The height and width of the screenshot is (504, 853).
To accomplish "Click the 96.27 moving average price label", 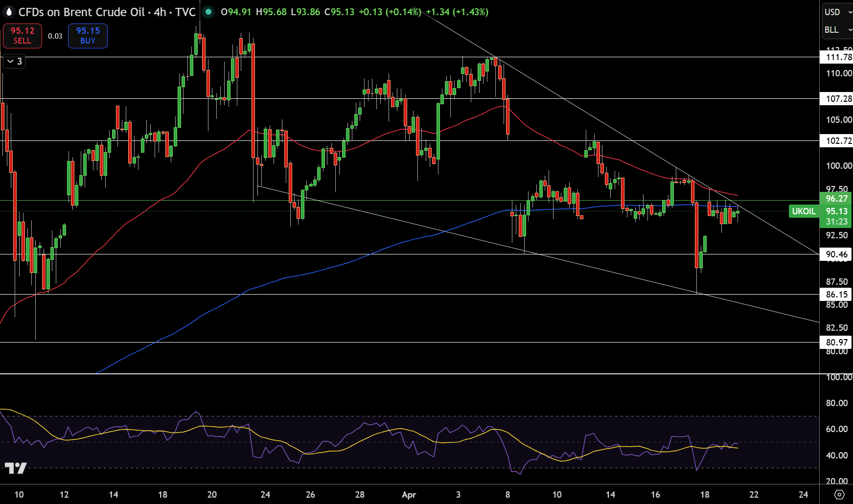I will (x=836, y=199).
